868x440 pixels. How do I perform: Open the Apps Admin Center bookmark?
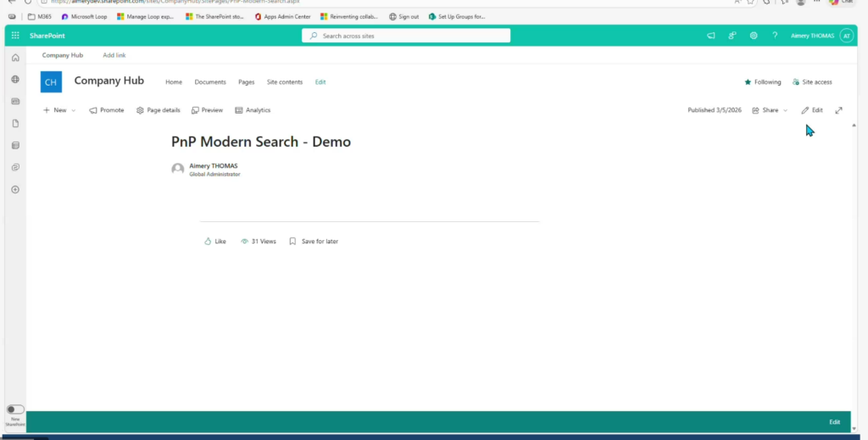click(282, 17)
